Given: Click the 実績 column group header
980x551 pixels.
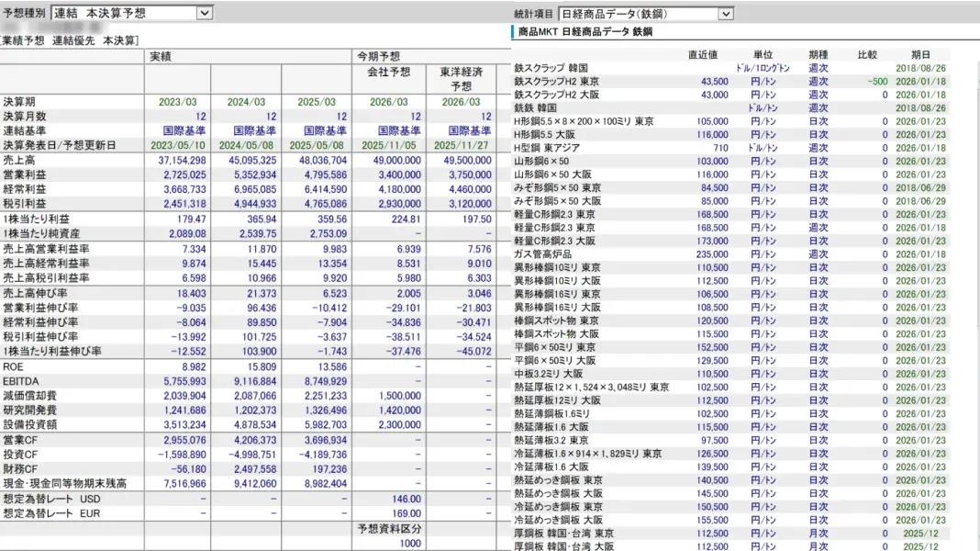Looking at the screenshot, I should [161, 56].
